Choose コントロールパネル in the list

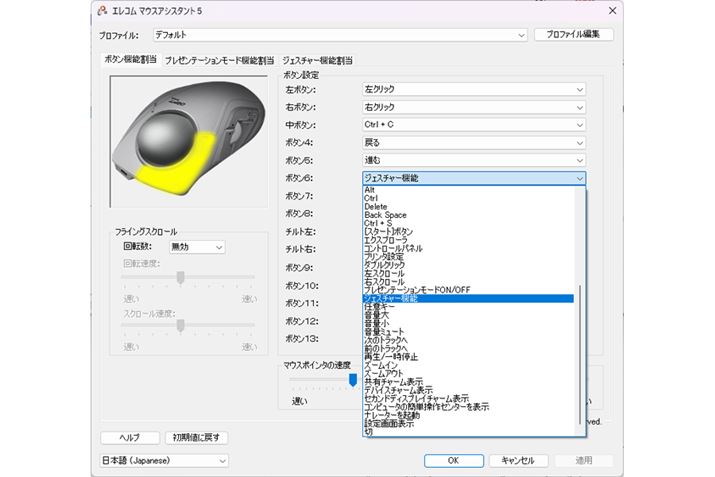[x=393, y=248]
